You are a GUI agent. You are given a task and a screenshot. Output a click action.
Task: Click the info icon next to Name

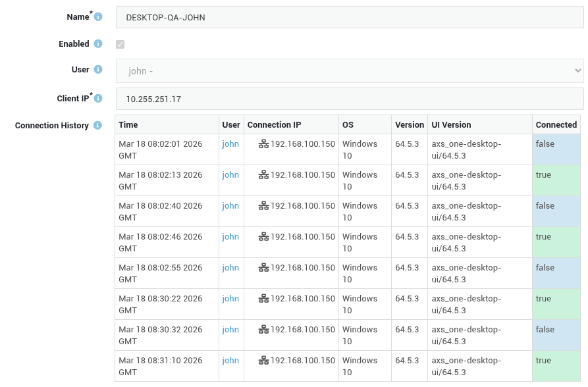coord(98,17)
